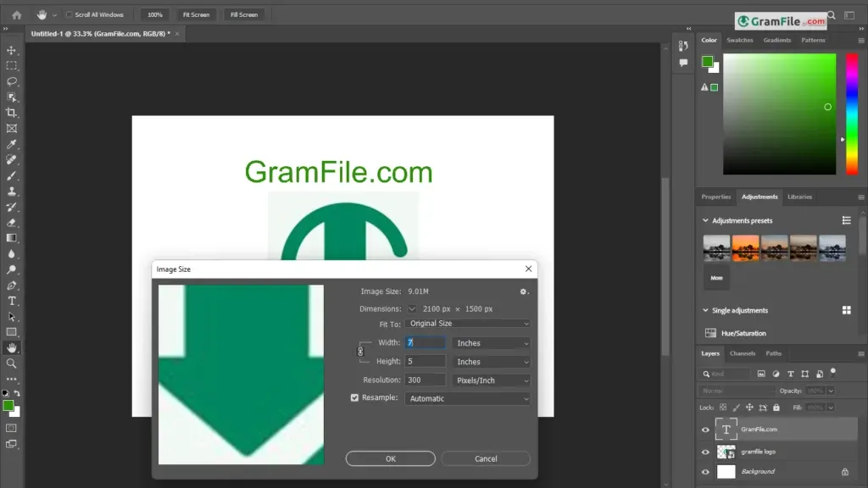Cancel the Image Size dialog
This screenshot has height=488, width=868.
click(486, 458)
